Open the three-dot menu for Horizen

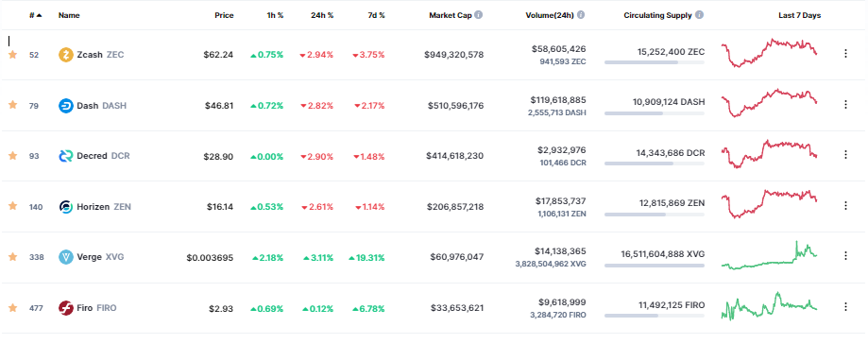pyautogui.click(x=845, y=205)
